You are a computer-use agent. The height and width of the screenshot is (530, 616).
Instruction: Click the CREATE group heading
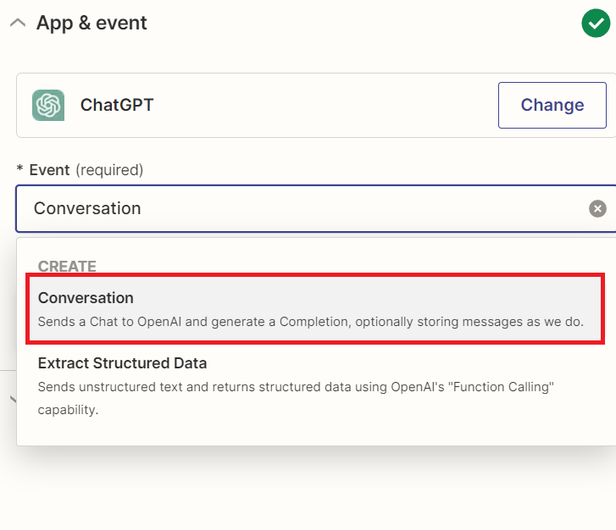67,267
